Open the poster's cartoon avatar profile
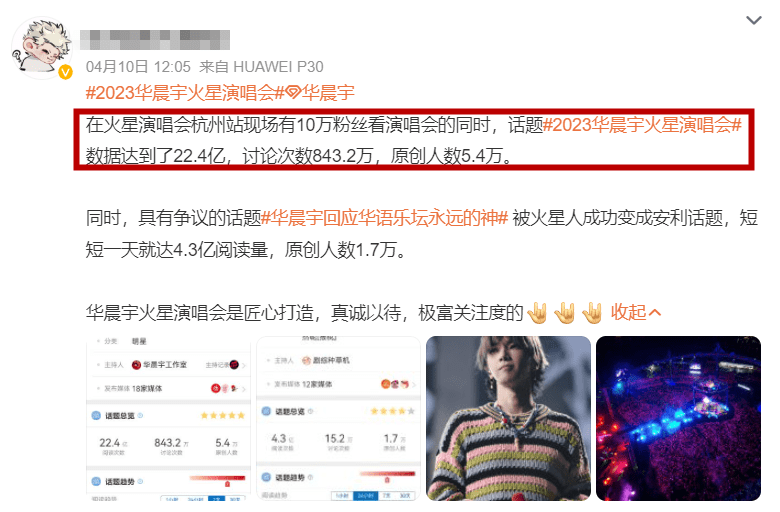Screen dimensions: 780x512 click(42, 48)
